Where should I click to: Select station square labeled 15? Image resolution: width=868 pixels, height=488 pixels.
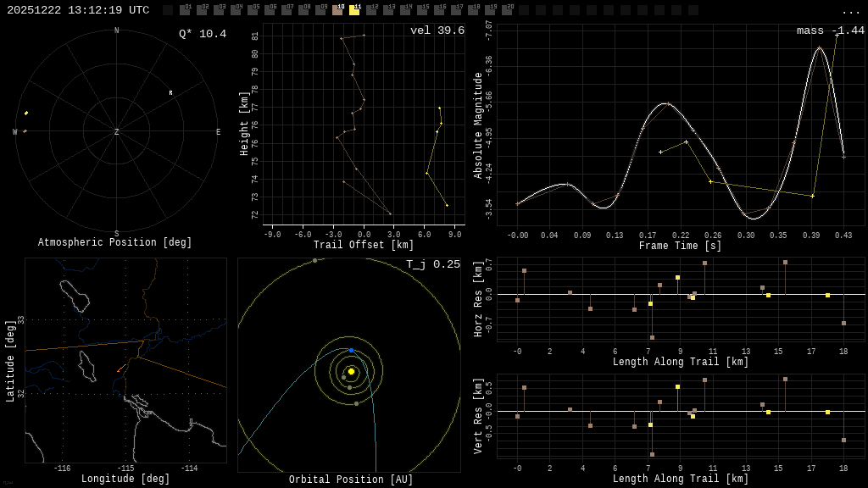(x=422, y=10)
